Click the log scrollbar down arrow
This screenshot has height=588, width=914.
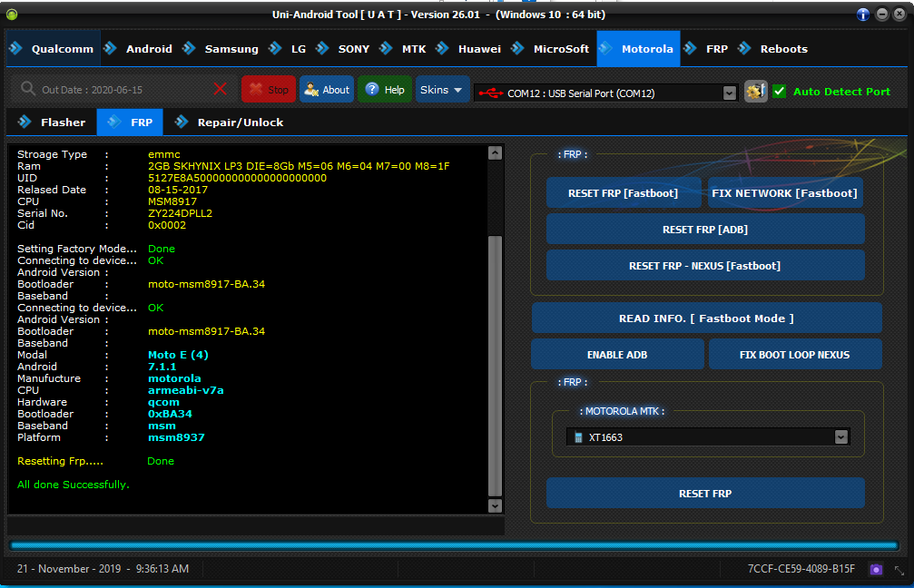coord(495,505)
